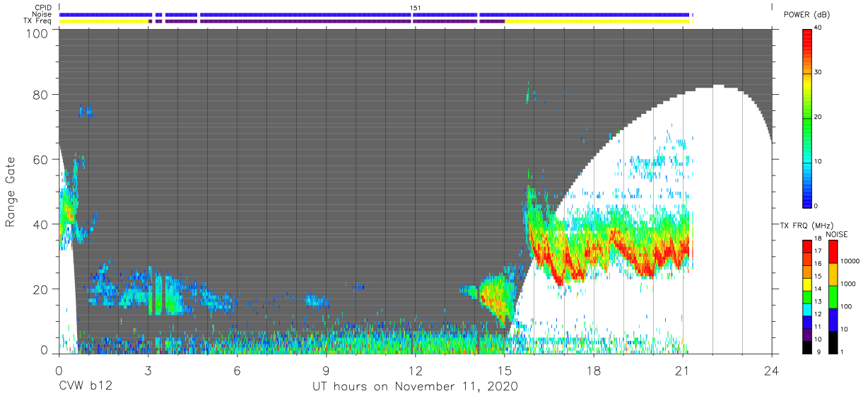The width and height of the screenshot is (868, 401).
Task: Click range gate tick label 60
Action: click(x=41, y=160)
